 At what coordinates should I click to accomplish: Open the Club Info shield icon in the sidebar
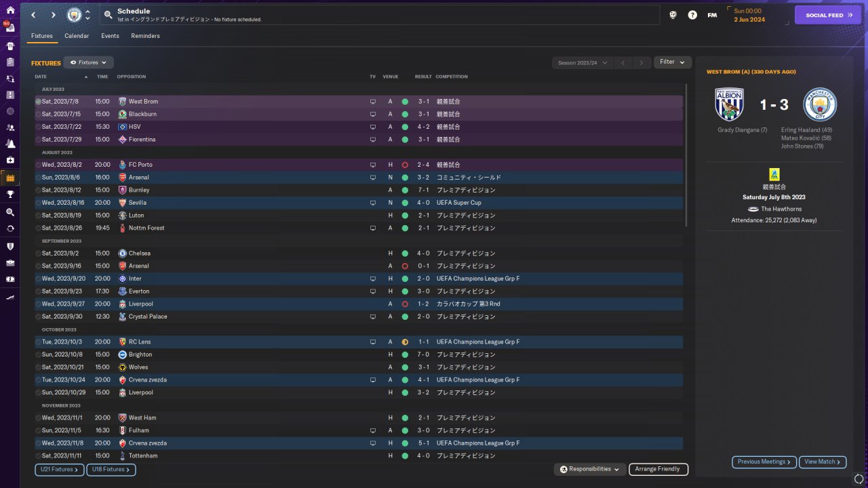(9, 246)
